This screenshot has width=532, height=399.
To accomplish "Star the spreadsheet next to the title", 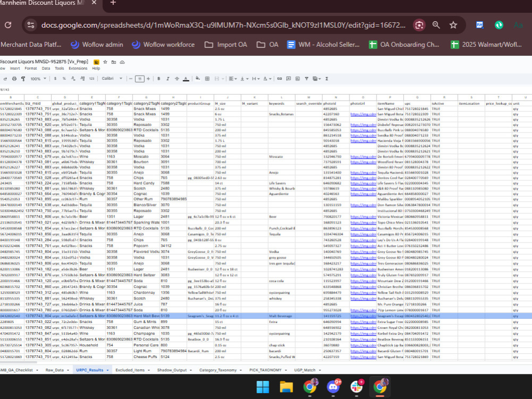I will (x=105, y=62).
